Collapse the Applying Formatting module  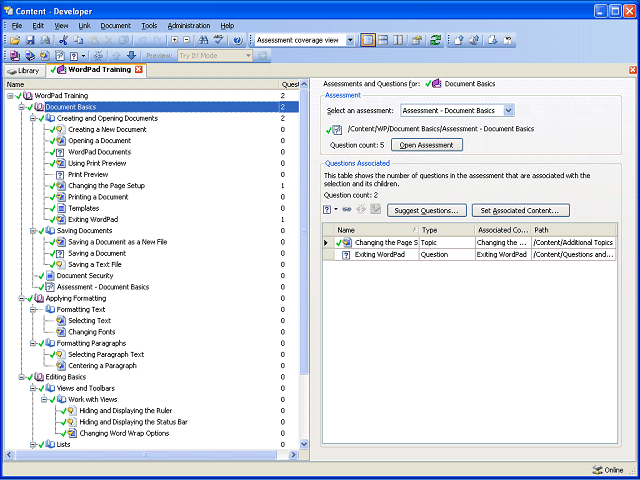tap(21, 298)
